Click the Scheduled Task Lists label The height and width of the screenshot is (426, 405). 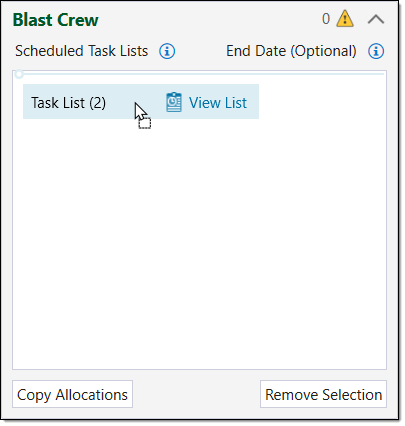click(x=81, y=51)
